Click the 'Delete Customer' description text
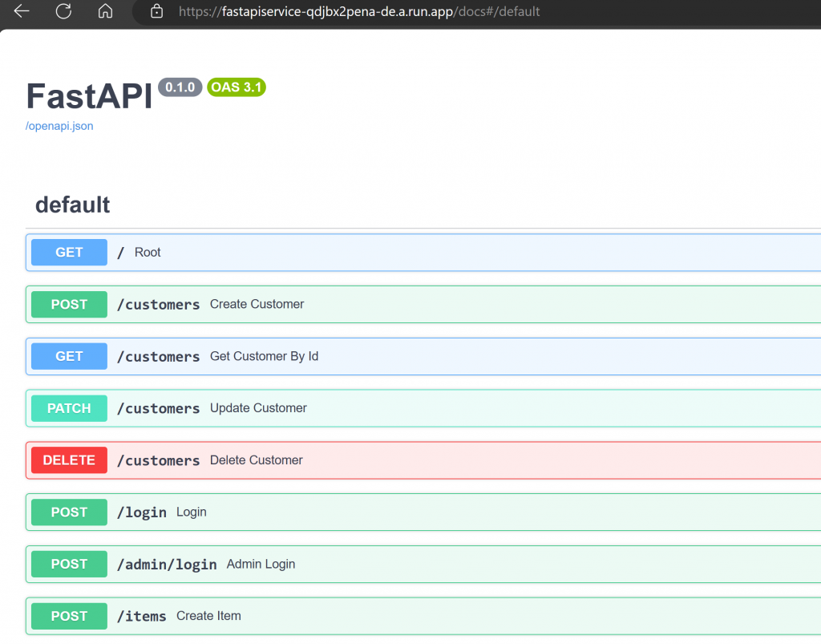This screenshot has height=644, width=821. click(256, 460)
